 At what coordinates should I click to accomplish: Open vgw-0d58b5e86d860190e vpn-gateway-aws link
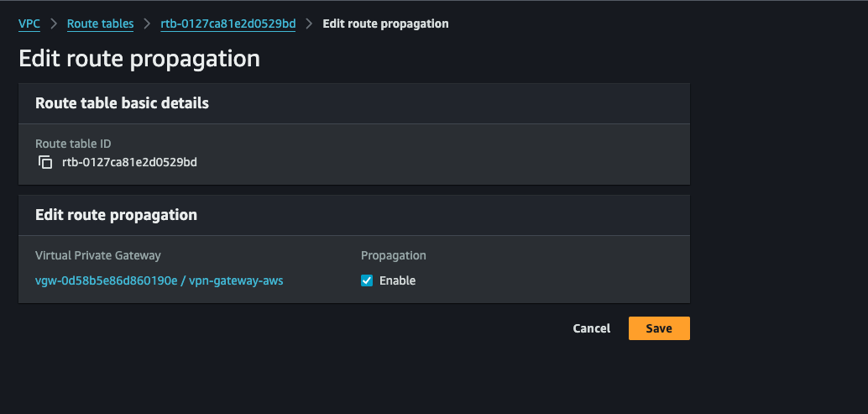(x=159, y=280)
